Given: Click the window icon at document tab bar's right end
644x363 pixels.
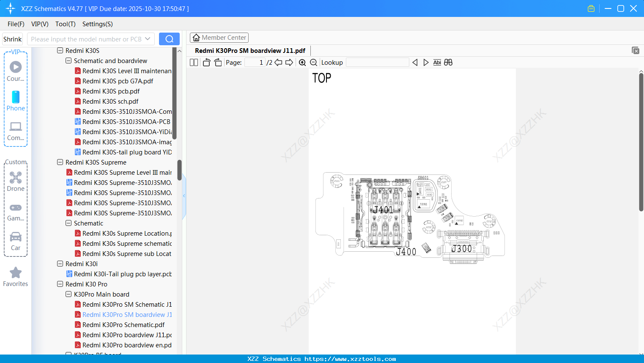Looking at the screenshot, I should 636,50.
